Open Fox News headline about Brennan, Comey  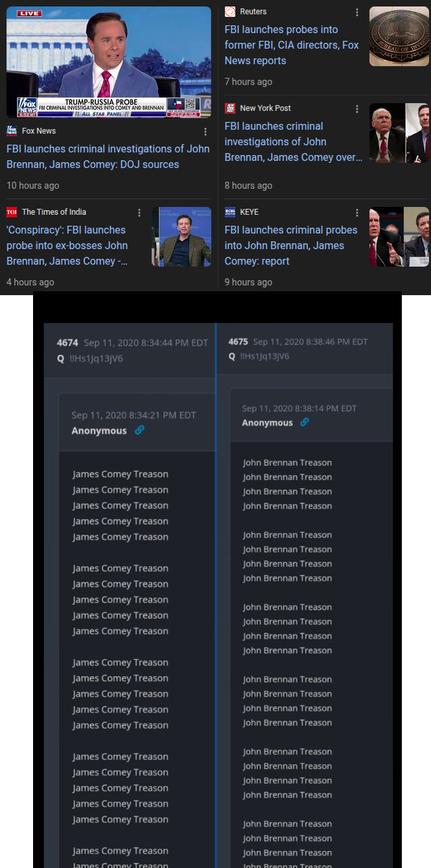108,156
